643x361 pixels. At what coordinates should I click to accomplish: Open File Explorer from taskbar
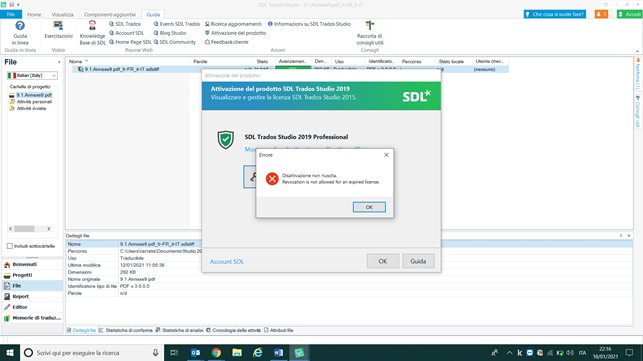(237, 353)
